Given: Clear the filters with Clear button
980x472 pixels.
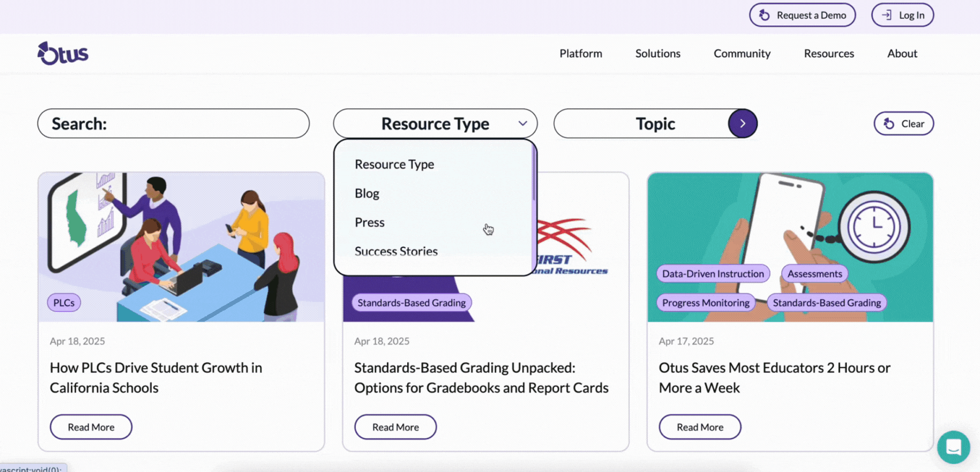Looking at the screenshot, I should (903, 123).
